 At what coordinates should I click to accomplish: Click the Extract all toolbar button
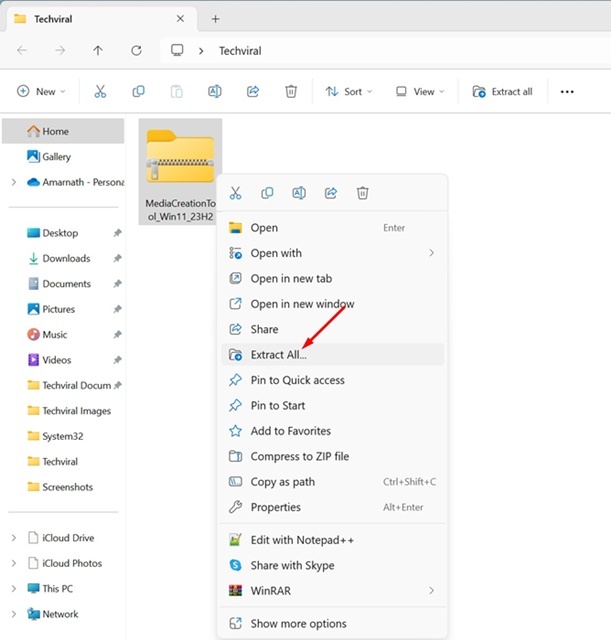502,91
